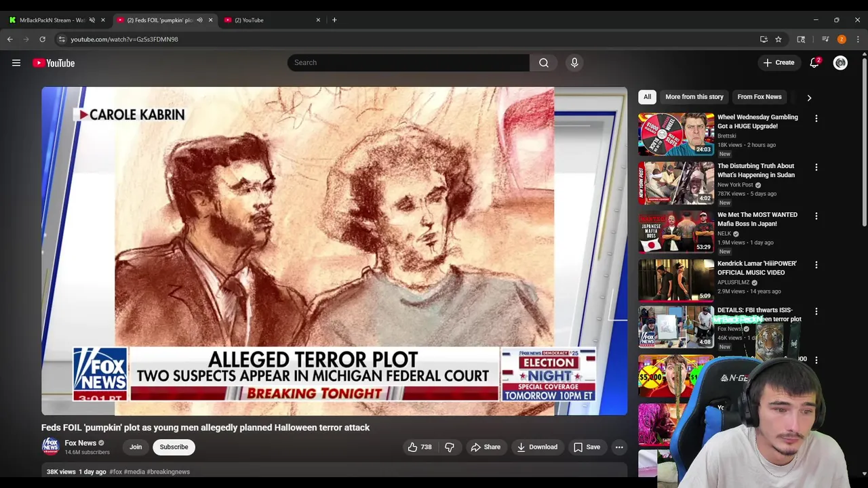868x488 pixels.
Task: View site information icon in address bar
Action: 62,39
